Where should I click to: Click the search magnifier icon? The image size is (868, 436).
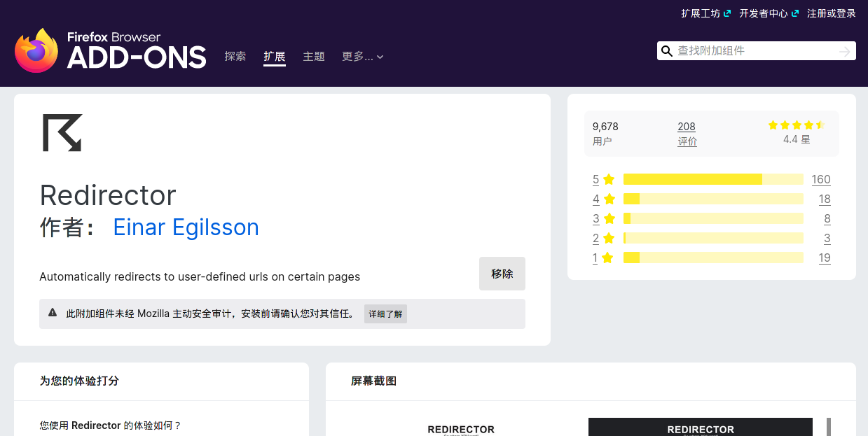point(667,51)
